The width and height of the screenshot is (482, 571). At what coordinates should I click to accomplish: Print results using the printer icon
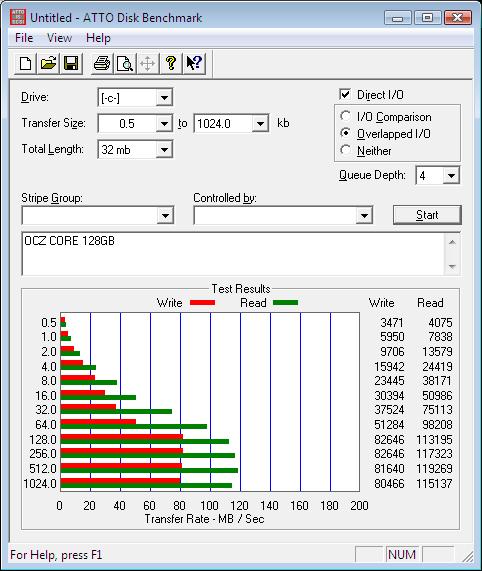[102, 64]
